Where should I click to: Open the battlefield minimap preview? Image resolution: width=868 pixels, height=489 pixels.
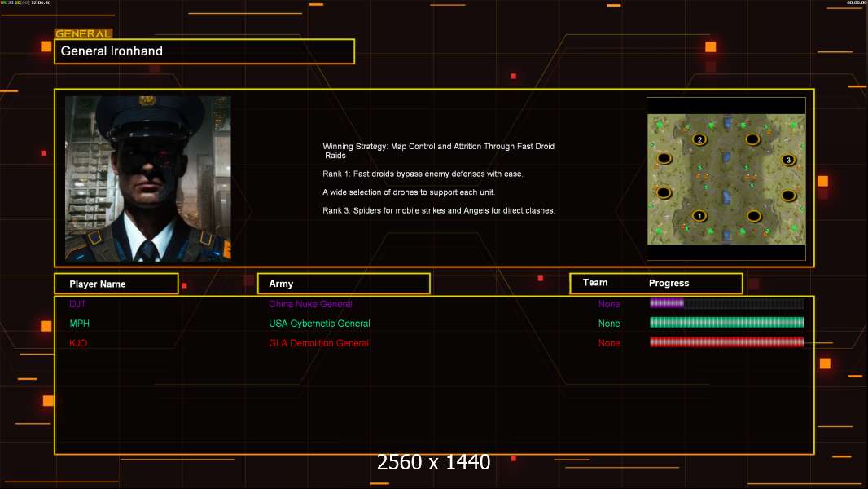pyautogui.click(x=726, y=178)
